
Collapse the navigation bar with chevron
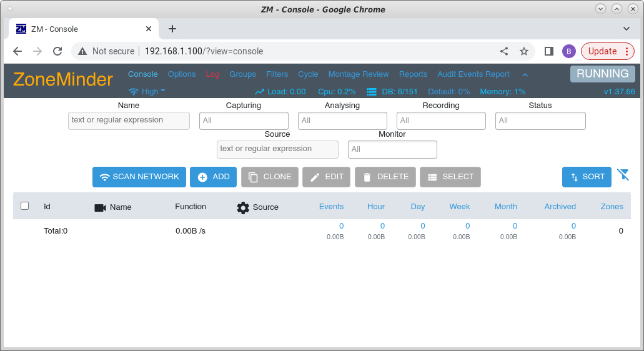pos(525,75)
